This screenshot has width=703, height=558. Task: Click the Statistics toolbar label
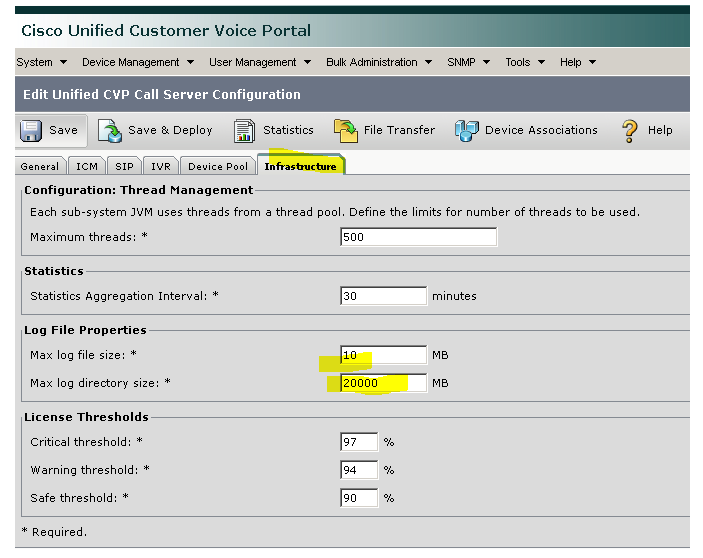pyautogui.click(x=288, y=130)
